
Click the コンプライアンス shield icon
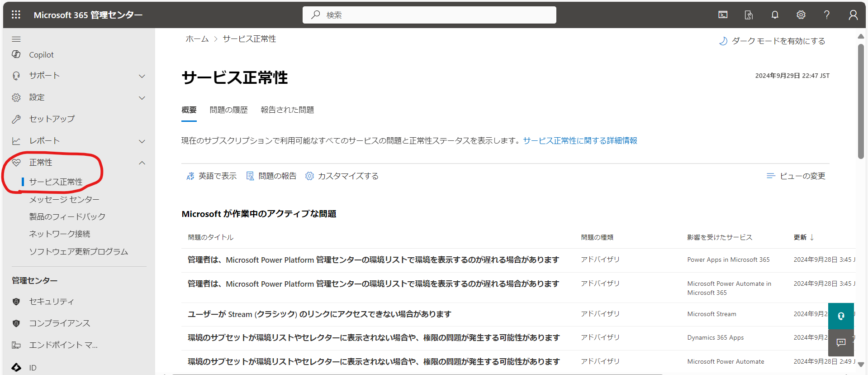coord(16,323)
